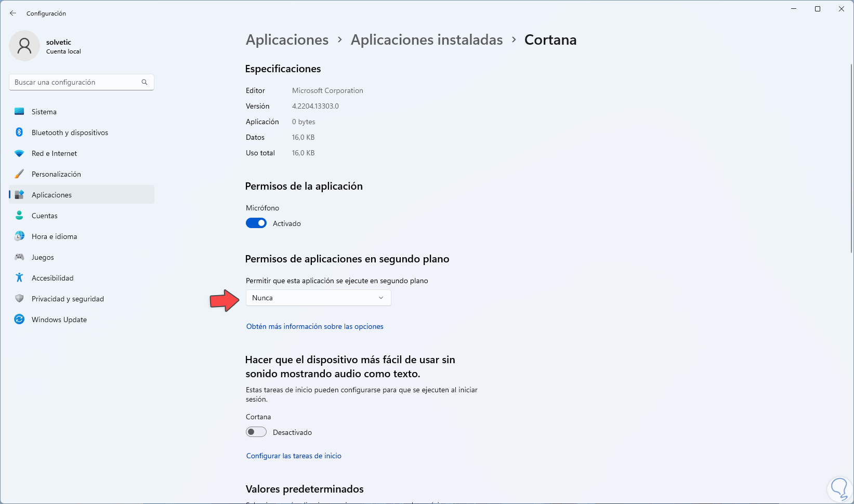Open Bluetooth y dispositivos settings
Viewport: 854px width, 504px height.
pyautogui.click(x=82, y=132)
